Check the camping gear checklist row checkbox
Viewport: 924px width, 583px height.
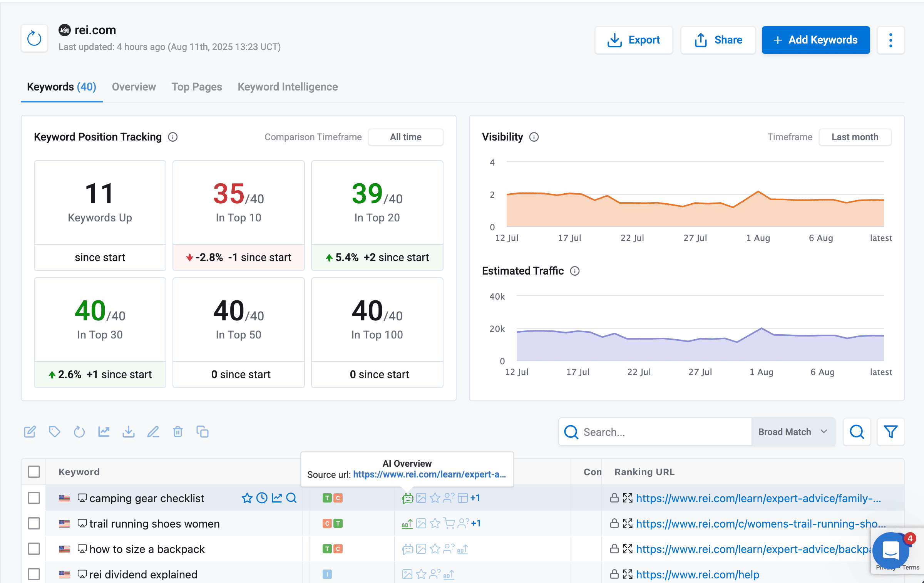(x=34, y=498)
